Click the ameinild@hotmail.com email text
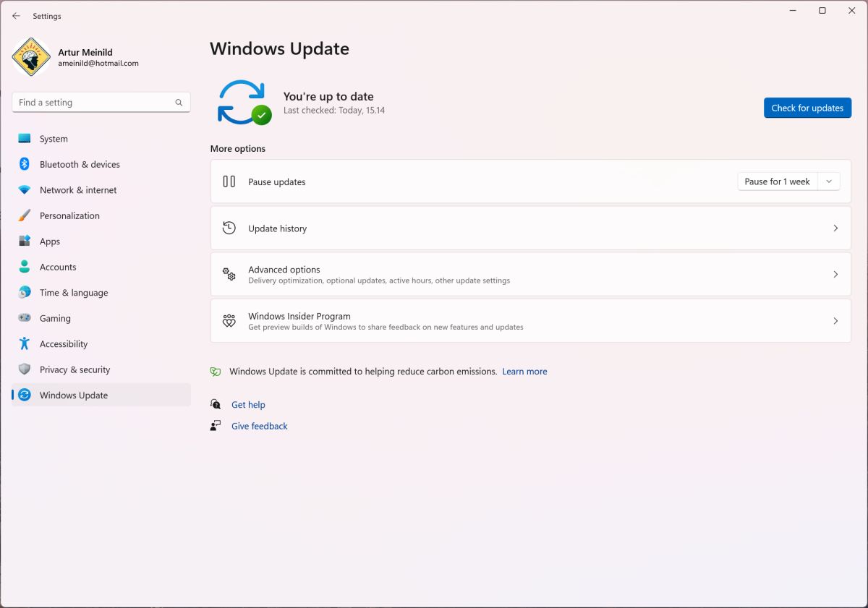 coord(98,64)
